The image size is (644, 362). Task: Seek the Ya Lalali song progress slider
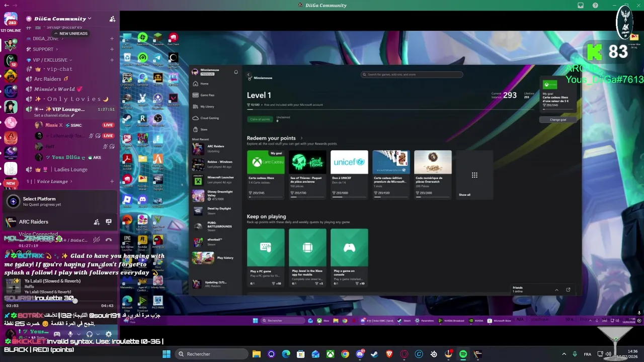tap(59, 300)
